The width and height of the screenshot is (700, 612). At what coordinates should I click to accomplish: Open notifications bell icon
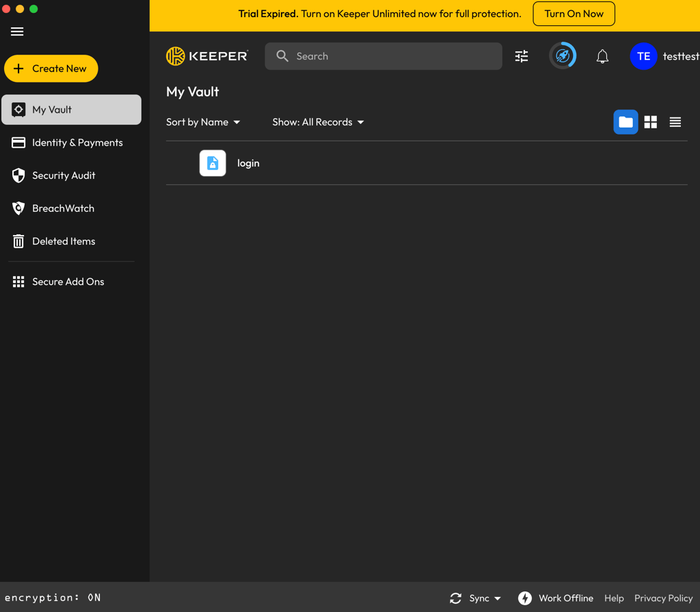tap(602, 56)
